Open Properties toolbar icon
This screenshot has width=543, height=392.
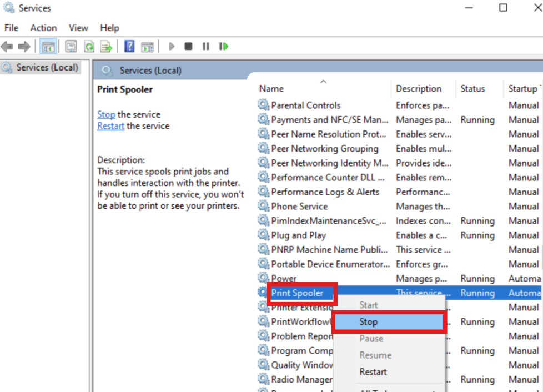point(71,47)
